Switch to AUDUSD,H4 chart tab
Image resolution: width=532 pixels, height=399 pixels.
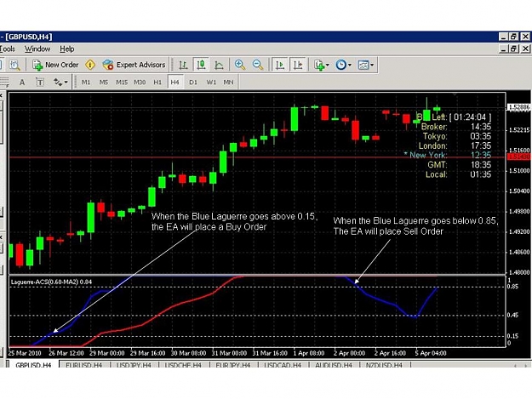pyautogui.click(x=333, y=364)
